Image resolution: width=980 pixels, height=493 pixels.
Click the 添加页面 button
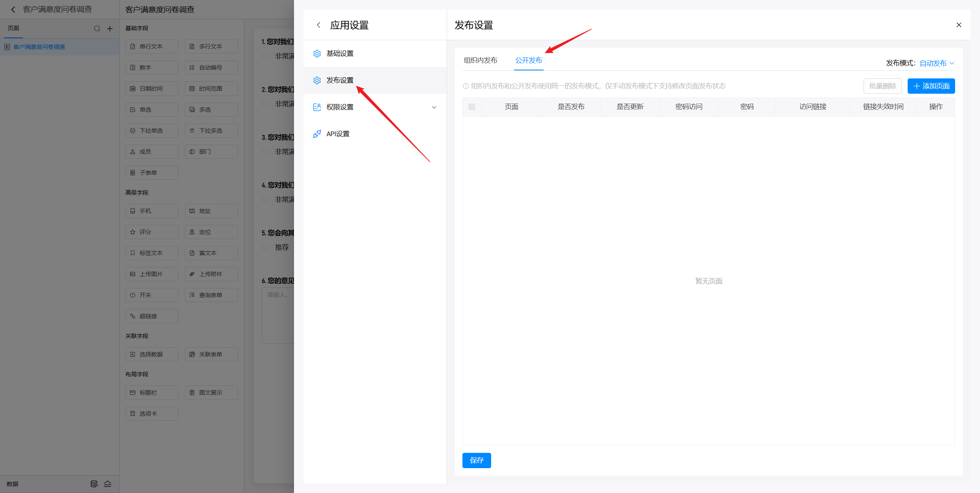931,86
